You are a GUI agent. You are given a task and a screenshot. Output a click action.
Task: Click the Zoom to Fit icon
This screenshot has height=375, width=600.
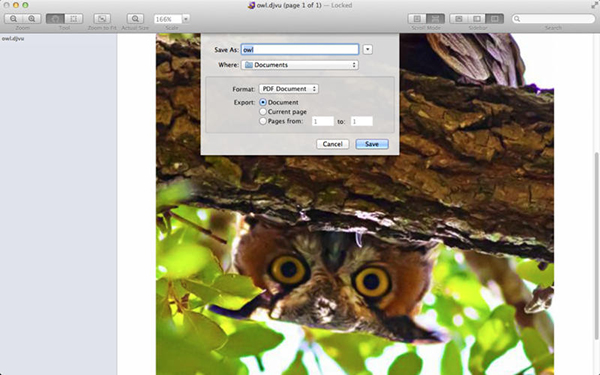click(102, 18)
